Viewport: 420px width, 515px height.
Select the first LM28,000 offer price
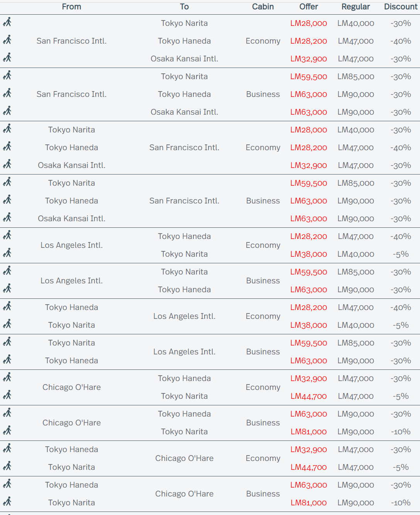click(308, 23)
